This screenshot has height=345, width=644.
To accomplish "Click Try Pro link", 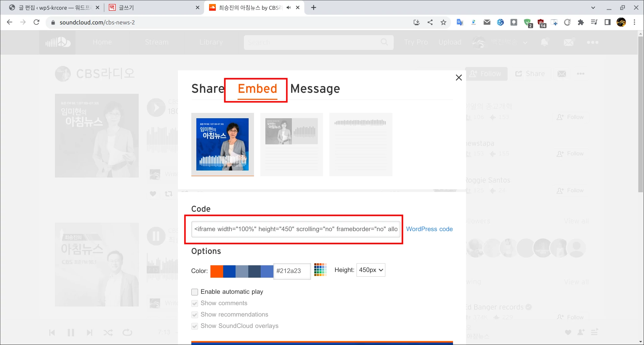I will pos(416,42).
